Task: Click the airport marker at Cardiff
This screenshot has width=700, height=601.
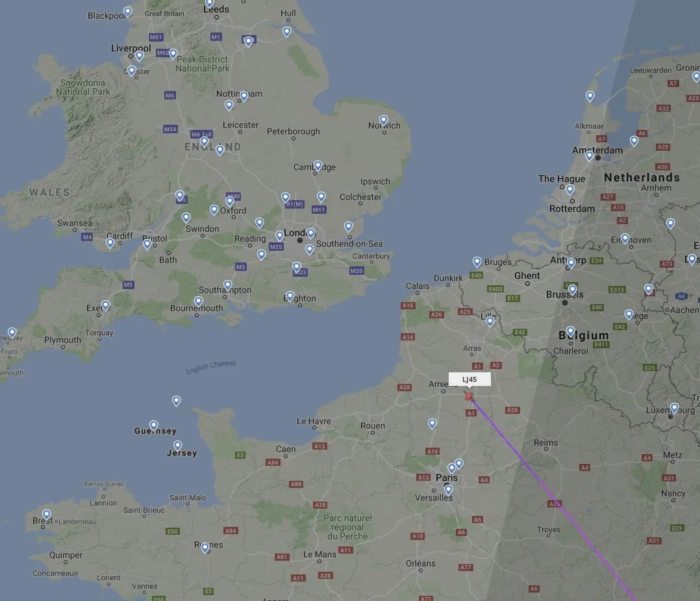Action: 110,244
